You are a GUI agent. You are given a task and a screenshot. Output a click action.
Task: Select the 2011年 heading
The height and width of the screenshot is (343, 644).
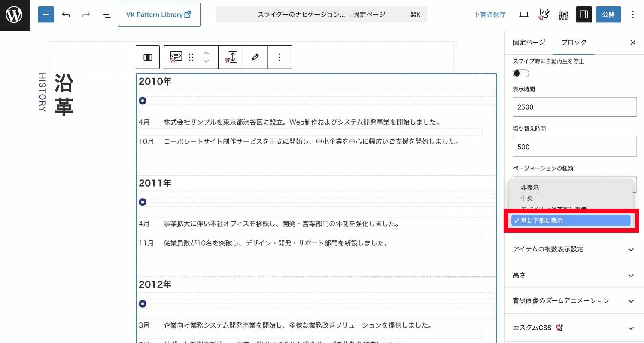pyautogui.click(x=155, y=183)
